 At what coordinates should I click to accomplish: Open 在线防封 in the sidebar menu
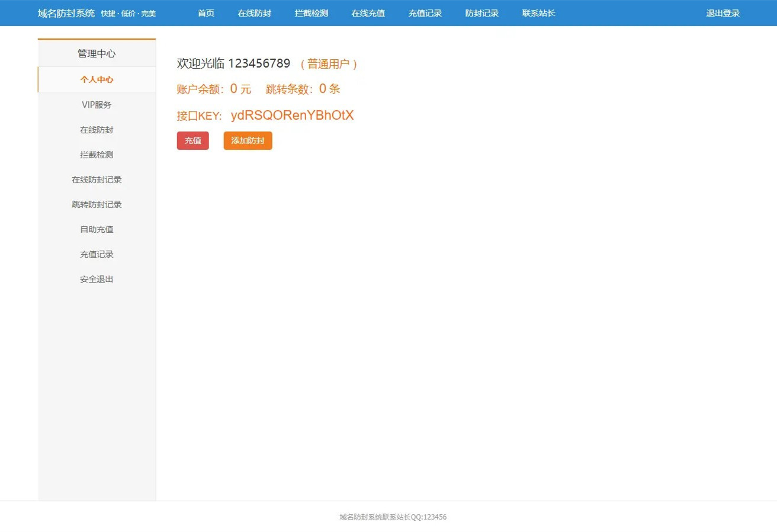pos(97,130)
